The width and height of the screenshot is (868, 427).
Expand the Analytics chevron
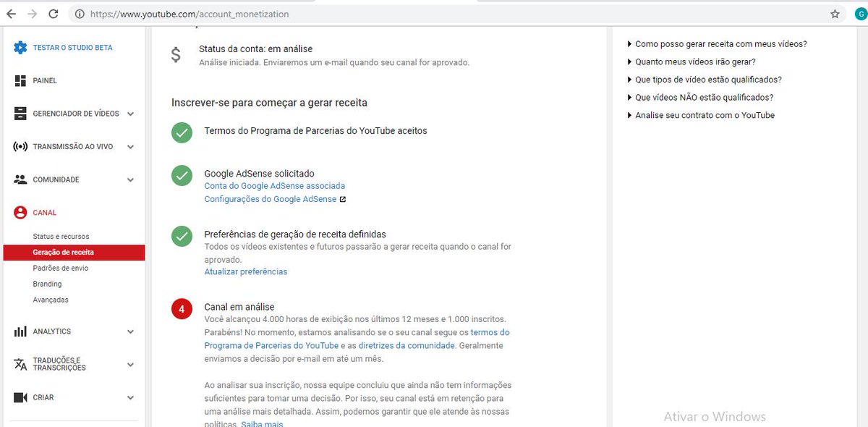tap(130, 331)
